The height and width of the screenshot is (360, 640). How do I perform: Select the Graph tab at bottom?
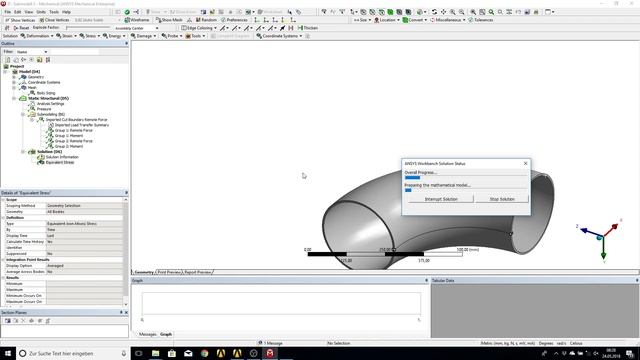pos(166,334)
